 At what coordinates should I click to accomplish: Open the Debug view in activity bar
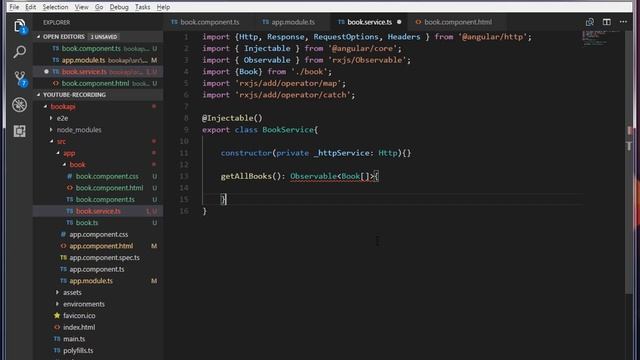tap(19, 105)
